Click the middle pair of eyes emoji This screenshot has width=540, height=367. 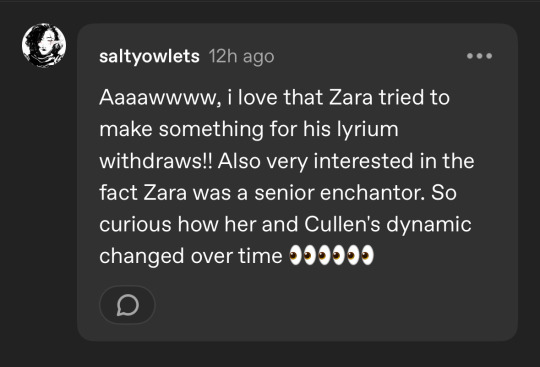(331, 255)
